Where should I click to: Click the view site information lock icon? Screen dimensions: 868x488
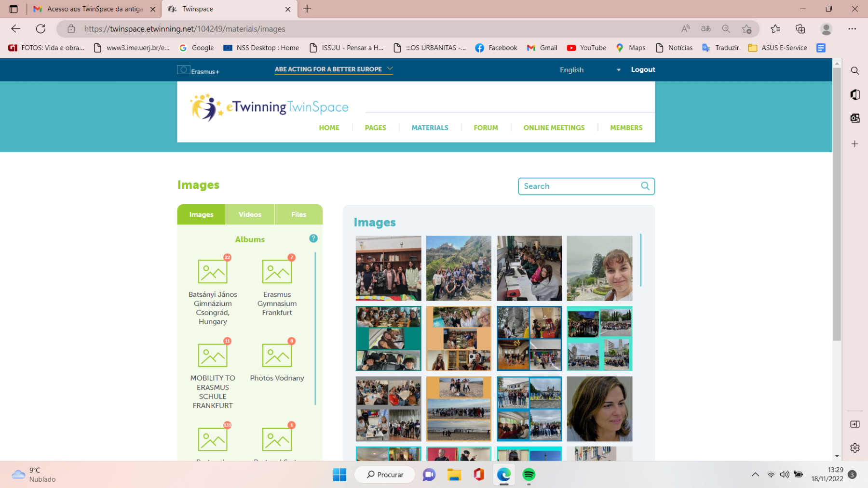[71, 29]
